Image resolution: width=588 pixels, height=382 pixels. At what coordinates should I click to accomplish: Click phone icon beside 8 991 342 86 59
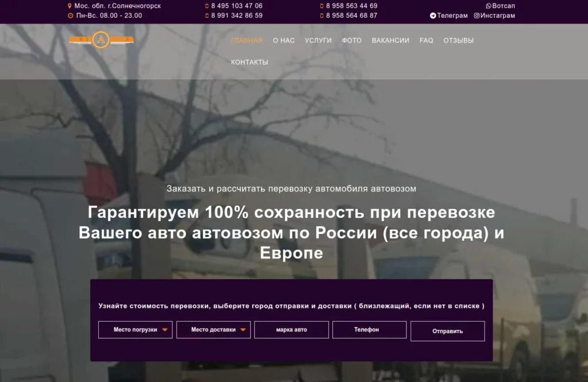click(x=207, y=16)
